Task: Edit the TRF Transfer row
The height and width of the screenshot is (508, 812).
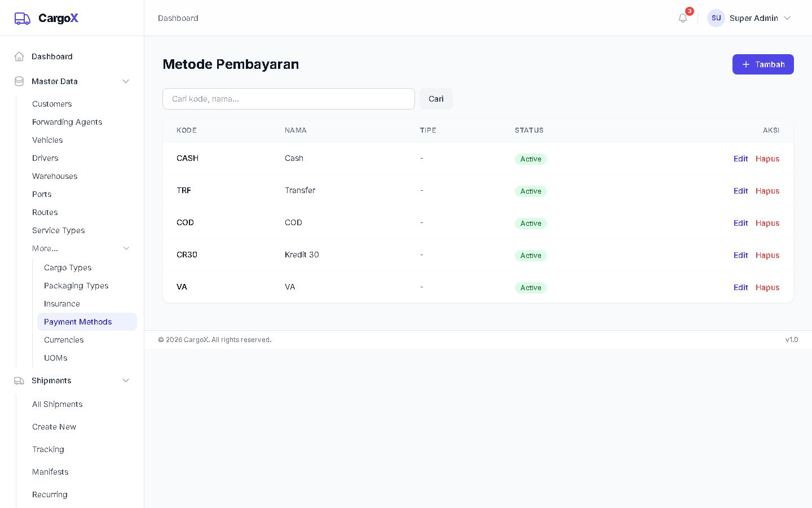Action: pos(740,191)
